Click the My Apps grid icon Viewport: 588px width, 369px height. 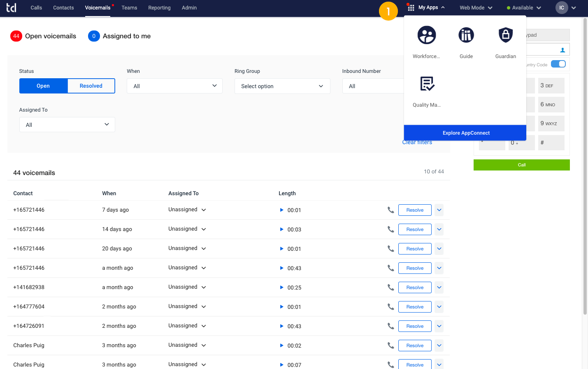point(411,7)
